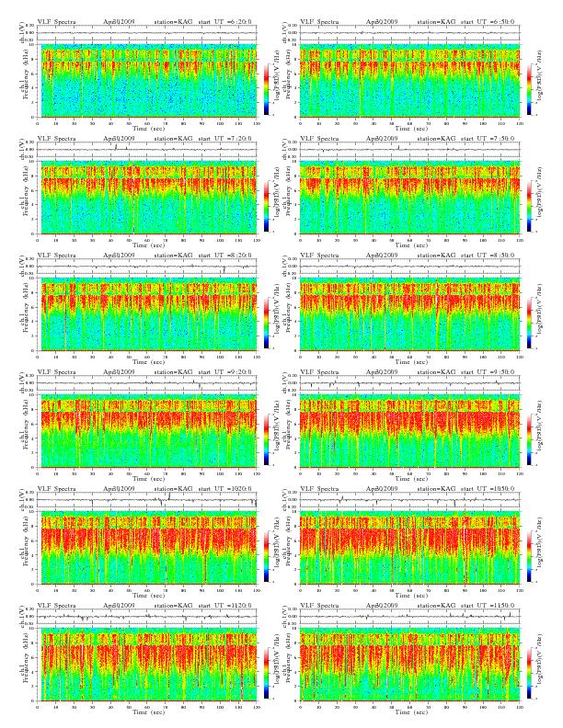This screenshot has width=563, height=728.
Task: Click the 'start UT =7:50:0' title text
Action: tap(488, 139)
